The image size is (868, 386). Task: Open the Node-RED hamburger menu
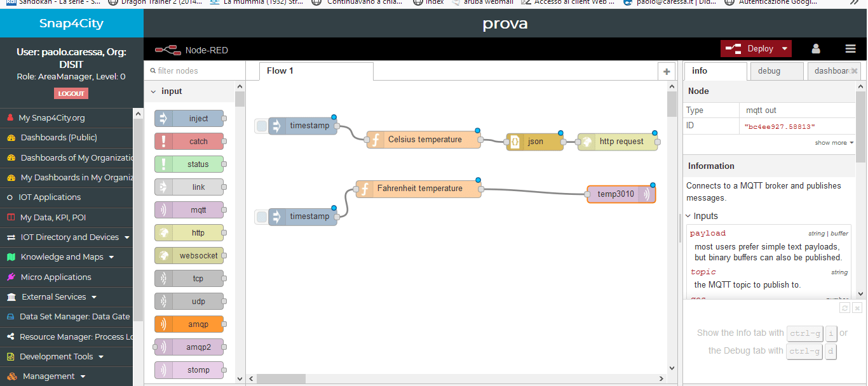tap(850, 49)
